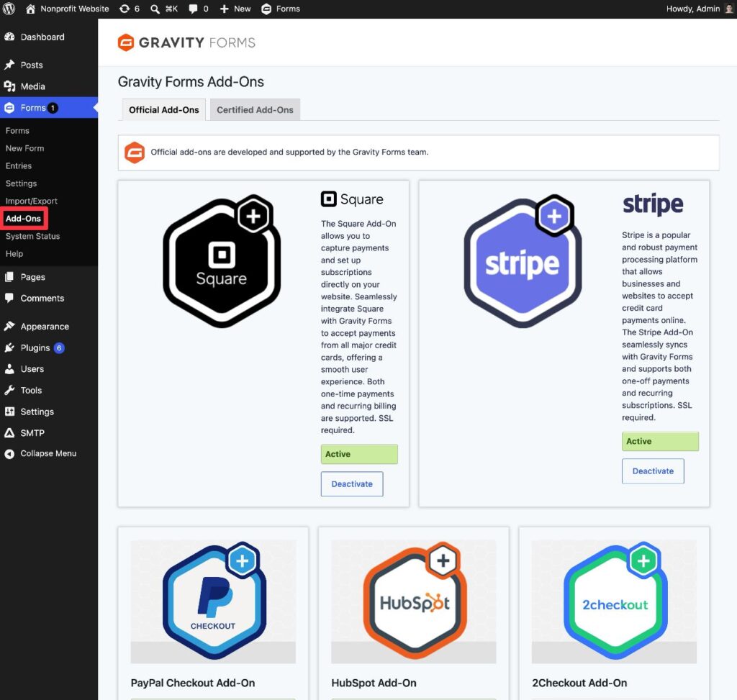
Task: Click the official add-ons notice text
Action: 289,153
